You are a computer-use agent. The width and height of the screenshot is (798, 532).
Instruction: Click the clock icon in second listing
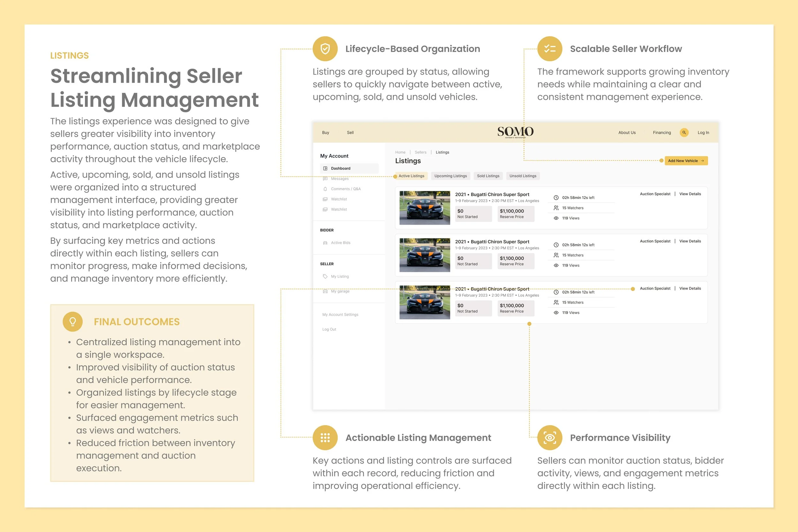tap(556, 245)
